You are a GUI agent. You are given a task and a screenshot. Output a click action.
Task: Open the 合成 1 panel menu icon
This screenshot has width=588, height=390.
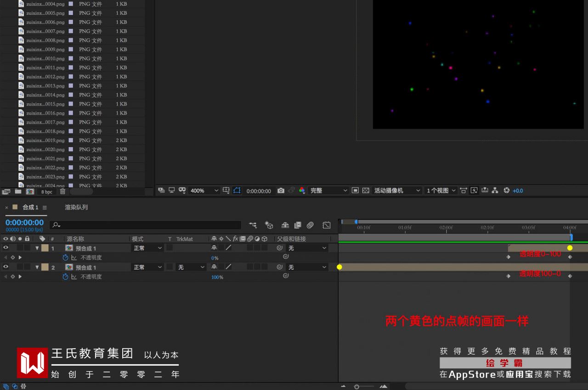45,208
